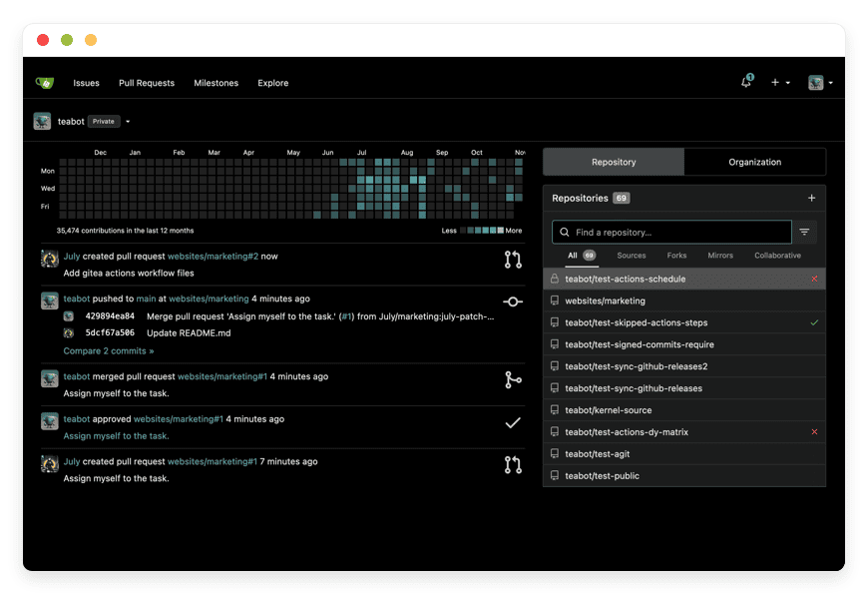
Task: Open teabot/test-agit repository
Action: 598,454
